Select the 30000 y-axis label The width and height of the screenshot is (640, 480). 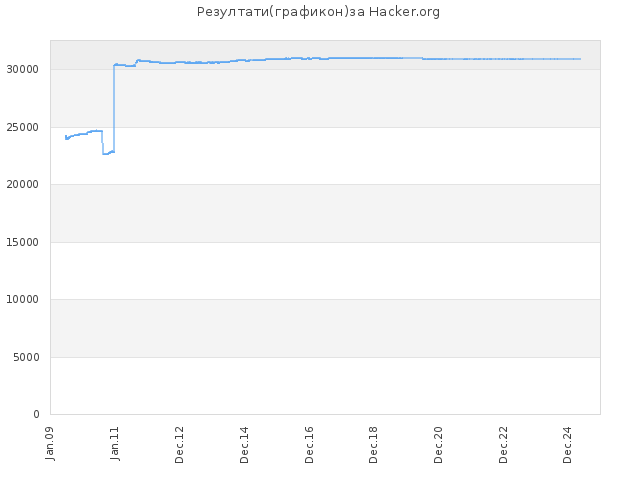coord(22,70)
